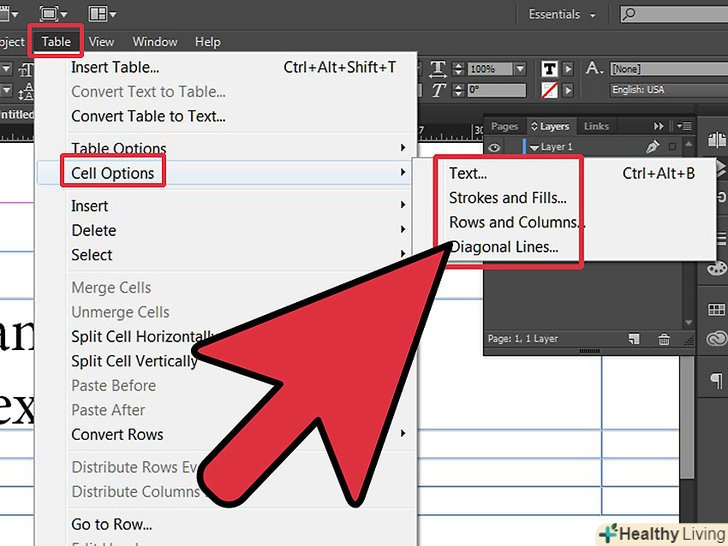Choose Strokes and Fills from submenu
728x546 pixels.
pyautogui.click(x=507, y=198)
